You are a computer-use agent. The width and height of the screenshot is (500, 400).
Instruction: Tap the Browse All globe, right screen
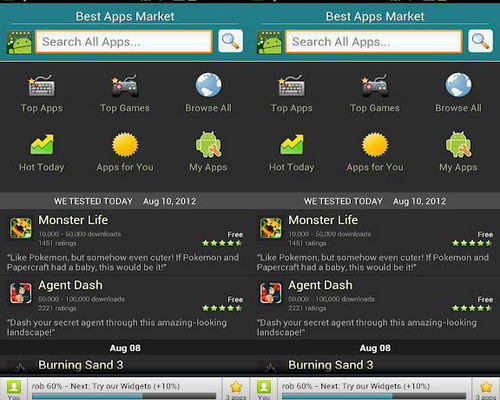pos(458,85)
